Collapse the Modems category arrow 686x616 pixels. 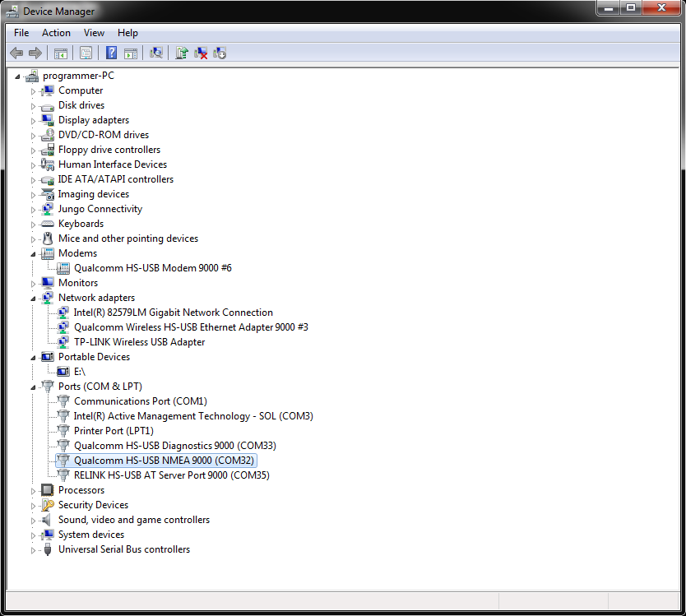click(x=33, y=254)
